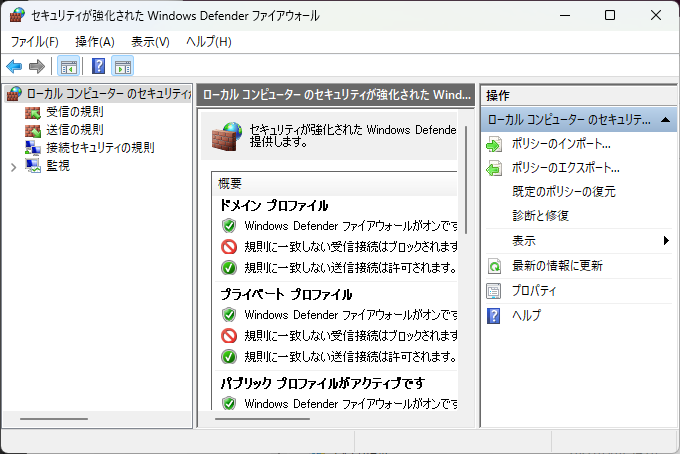Click the firewall icon in title bar
The height and width of the screenshot is (454, 680).
pos(17,15)
